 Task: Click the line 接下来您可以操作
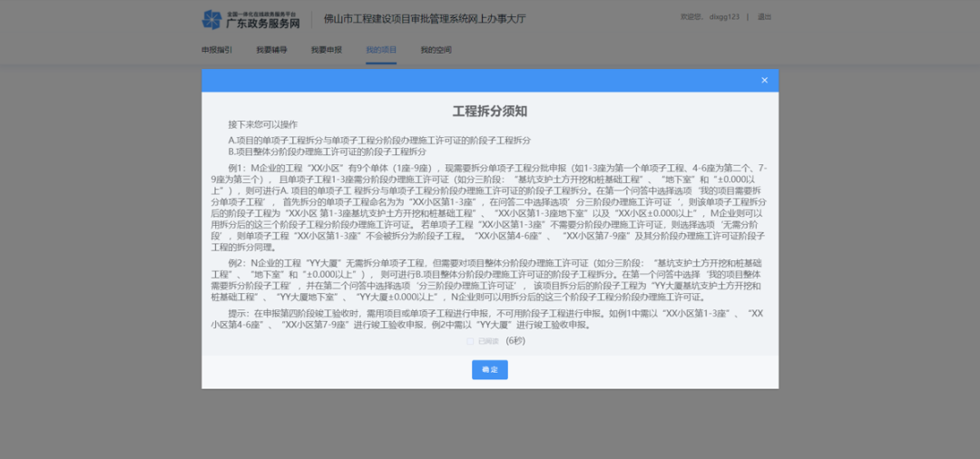pos(263,124)
